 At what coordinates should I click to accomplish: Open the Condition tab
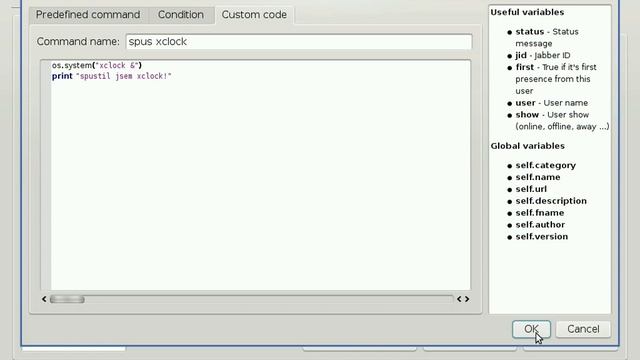pyautogui.click(x=181, y=15)
